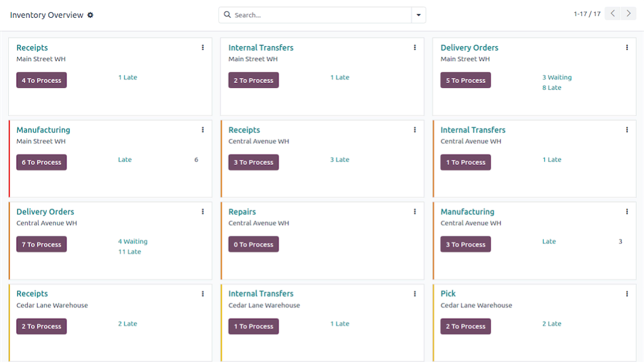Expand the search options dropdown arrow

pyautogui.click(x=419, y=15)
